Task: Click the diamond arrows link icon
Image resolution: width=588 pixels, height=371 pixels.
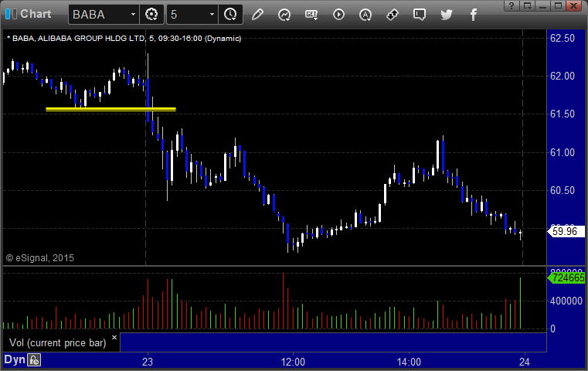Action: click(393, 15)
